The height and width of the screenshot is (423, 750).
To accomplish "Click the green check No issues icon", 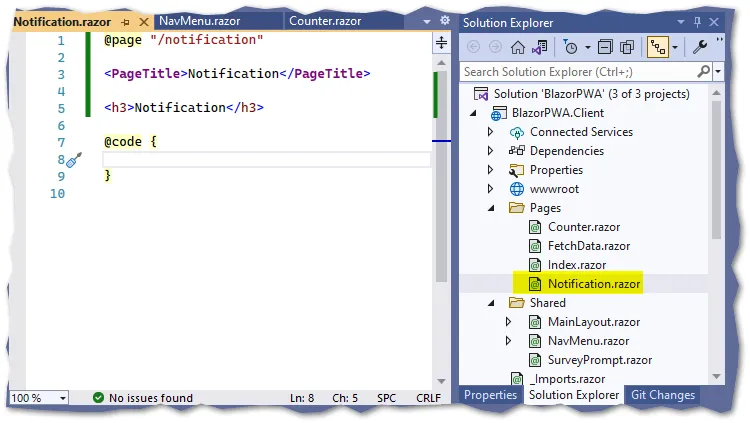I will 98,398.
